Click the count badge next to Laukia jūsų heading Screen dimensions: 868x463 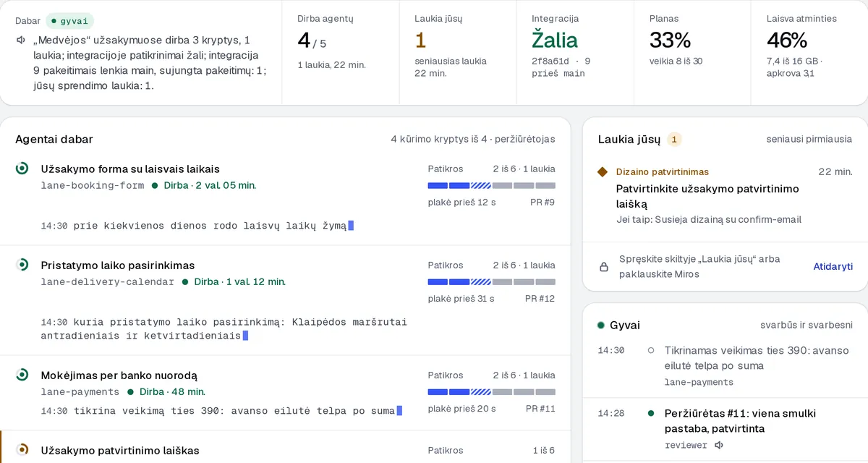674,140
